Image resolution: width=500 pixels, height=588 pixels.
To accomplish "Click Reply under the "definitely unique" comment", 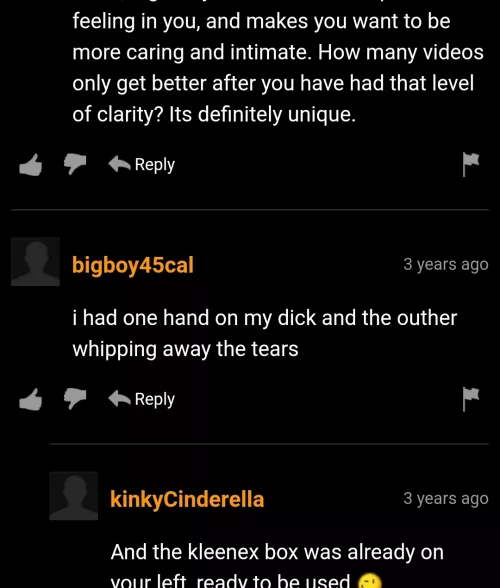I will coord(141,165).
